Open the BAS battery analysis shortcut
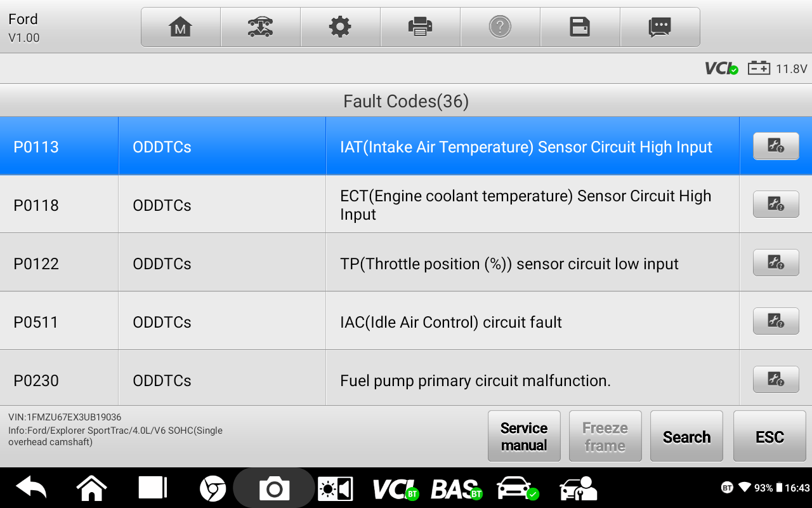 coord(455,488)
